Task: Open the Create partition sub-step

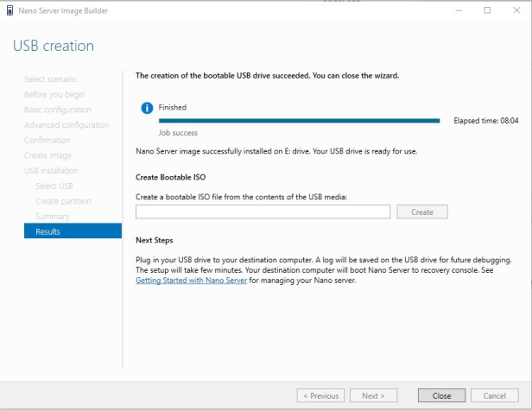Action: [x=63, y=201]
